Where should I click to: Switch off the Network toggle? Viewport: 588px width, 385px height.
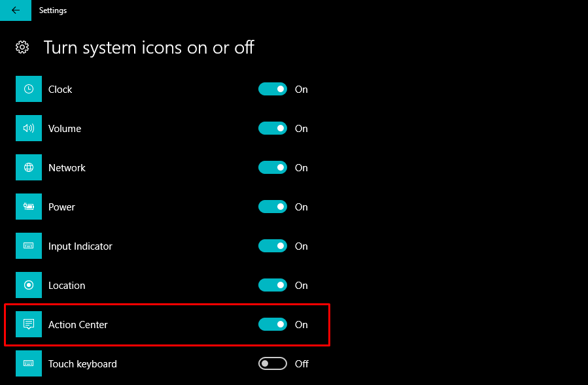pos(273,168)
